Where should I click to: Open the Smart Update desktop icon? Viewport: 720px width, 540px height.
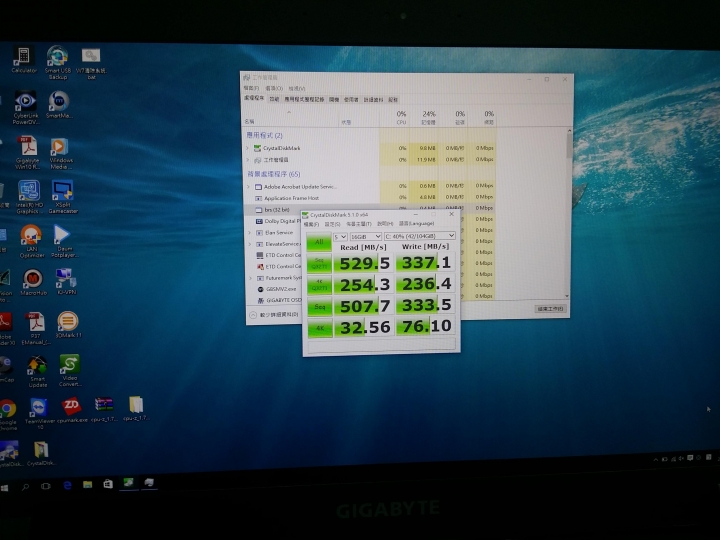pyautogui.click(x=38, y=371)
